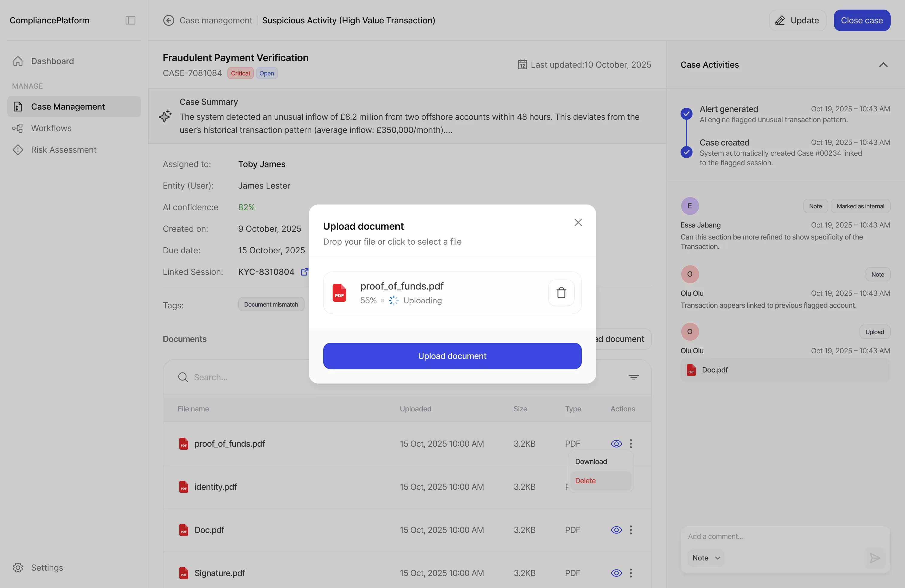Open the Dashboard from the sidebar
The image size is (905, 588).
click(52, 61)
